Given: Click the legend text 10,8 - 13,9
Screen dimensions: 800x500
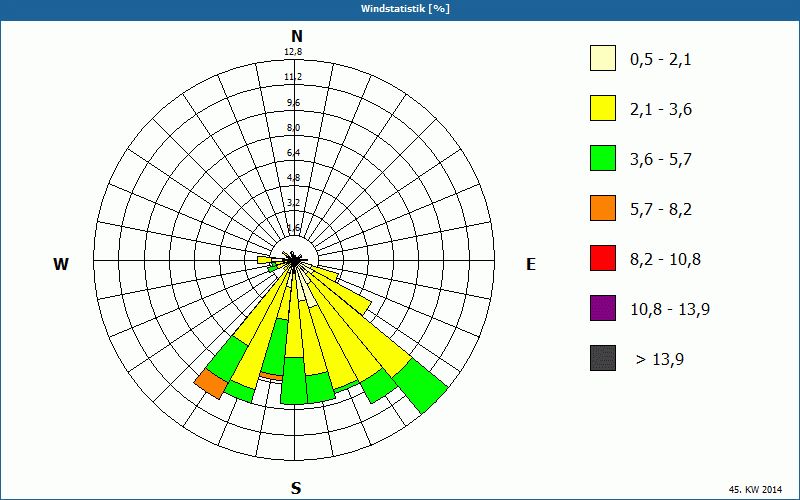Looking at the screenshot, I should [x=670, y=310].
